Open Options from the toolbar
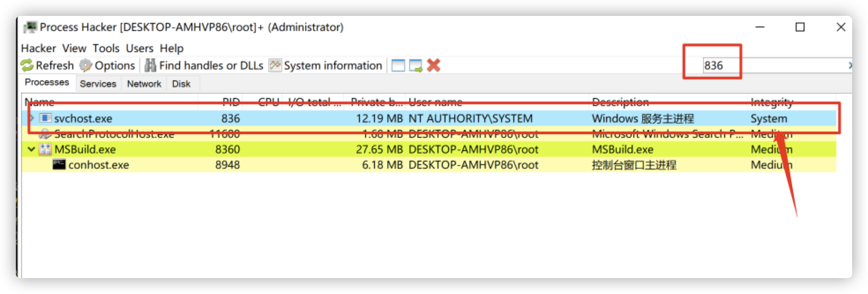 point(107,65)
